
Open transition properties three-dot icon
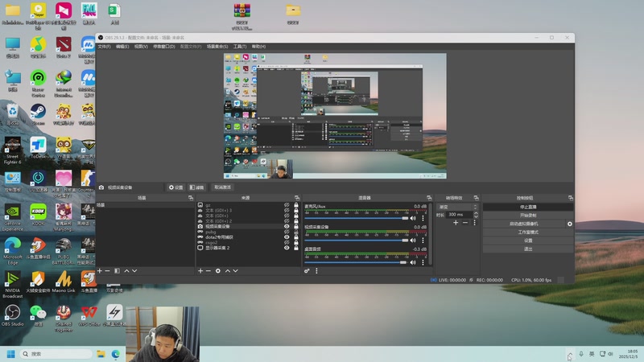tap(474, 223)
